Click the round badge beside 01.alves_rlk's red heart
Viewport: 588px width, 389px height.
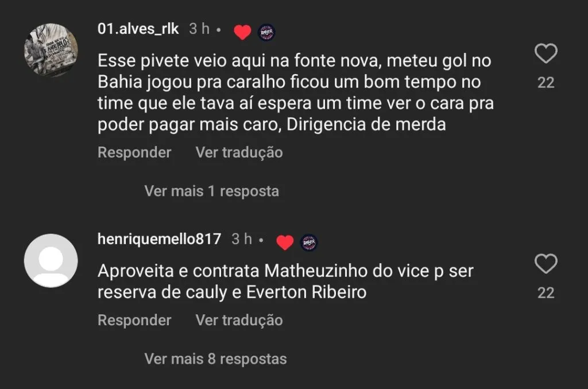pos(266,33)
